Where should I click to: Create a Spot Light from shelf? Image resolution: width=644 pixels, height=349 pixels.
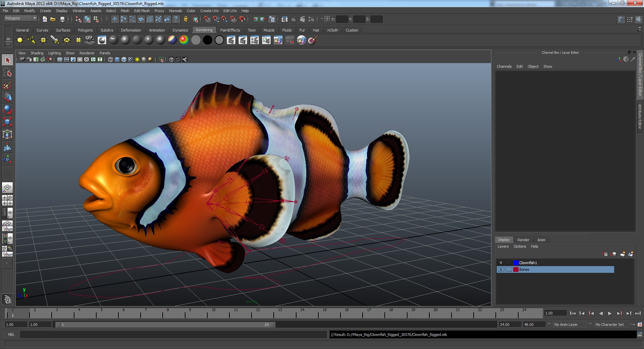click(55, 40)
